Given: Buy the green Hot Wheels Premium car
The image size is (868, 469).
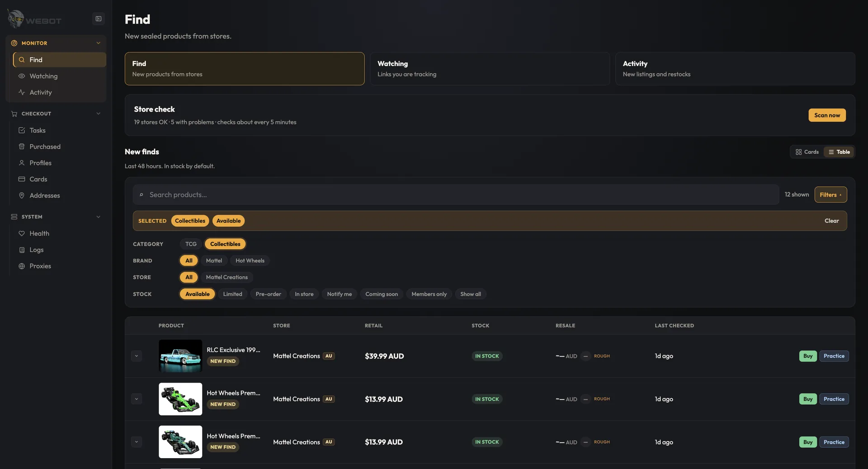Looking at the screenshot, I should [x=808, y=399].
